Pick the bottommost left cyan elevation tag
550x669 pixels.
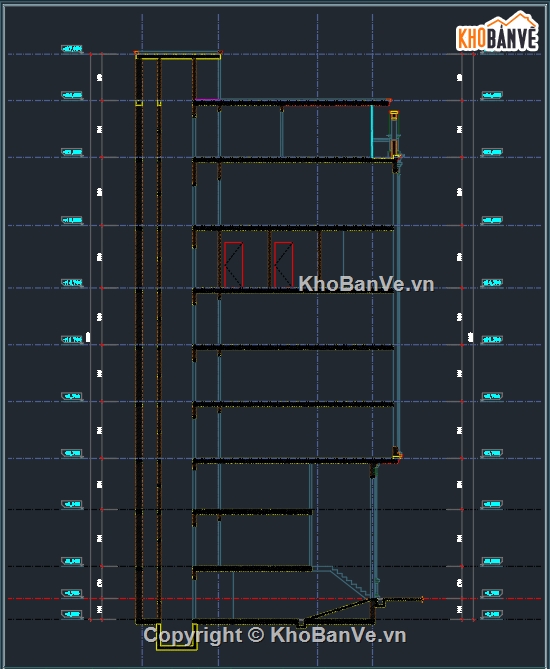[72, 614]
